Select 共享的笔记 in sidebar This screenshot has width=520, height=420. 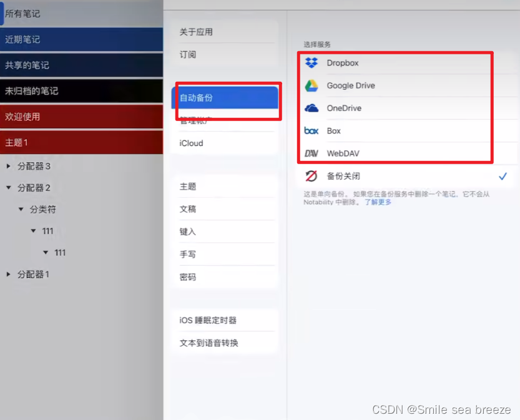click(x=82, y=65)
